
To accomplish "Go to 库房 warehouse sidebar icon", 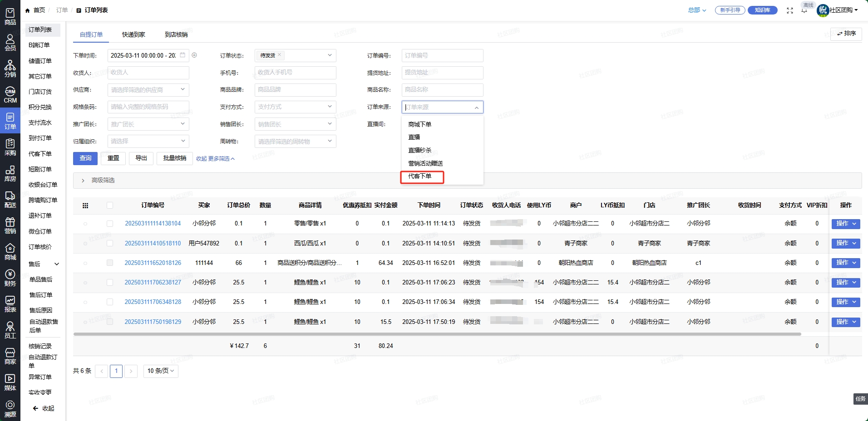I will [x=10, y=174].
